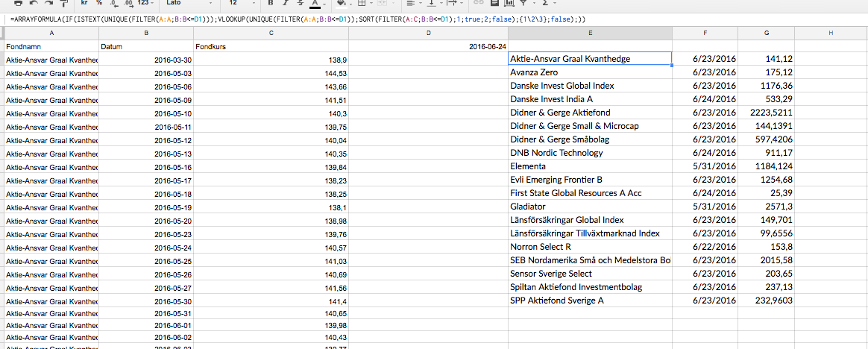Format as currency with kr button
The image size is (868, 349).
point(84,3)
